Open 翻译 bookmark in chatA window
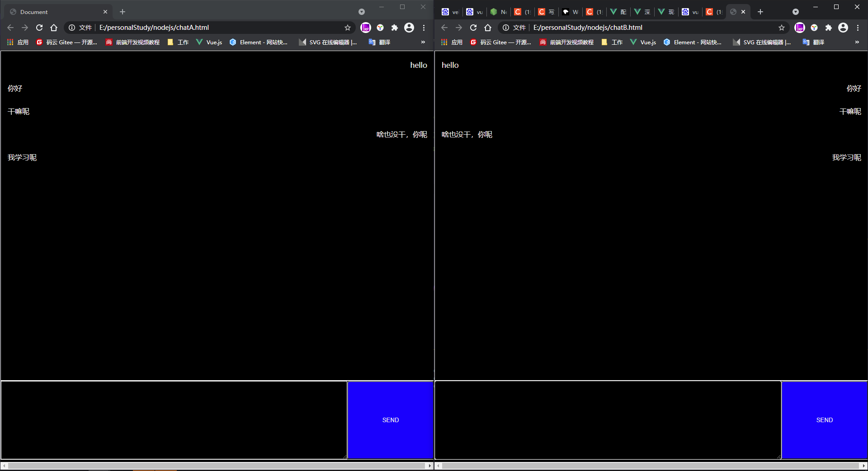Viewport: 868px width, 471px height. (380, 42)
